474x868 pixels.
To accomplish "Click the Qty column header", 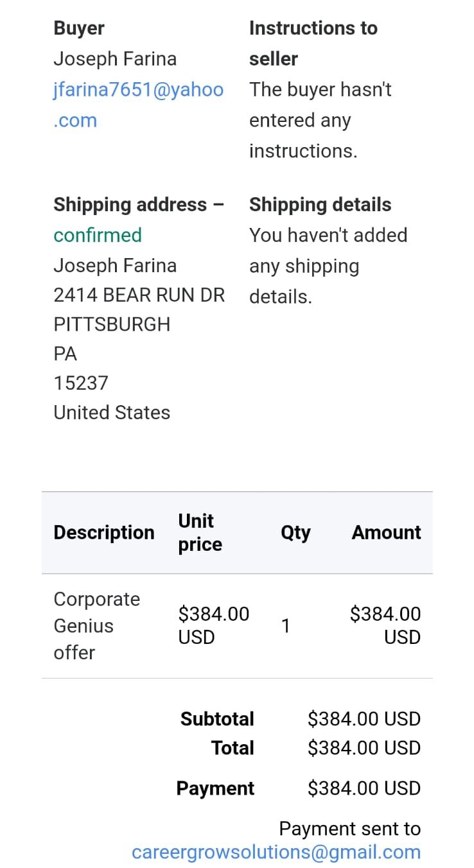I will (x=295, y=532).
